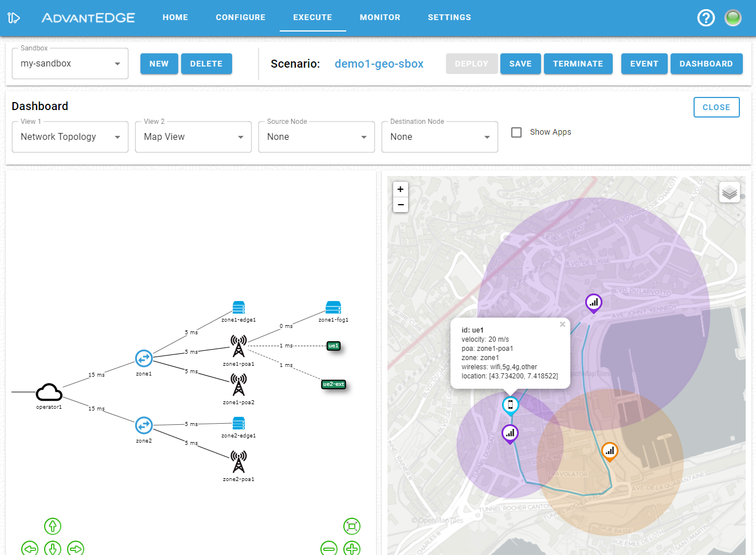
Task: Click the orange POA map marker
Action: (x=610, y=451)
